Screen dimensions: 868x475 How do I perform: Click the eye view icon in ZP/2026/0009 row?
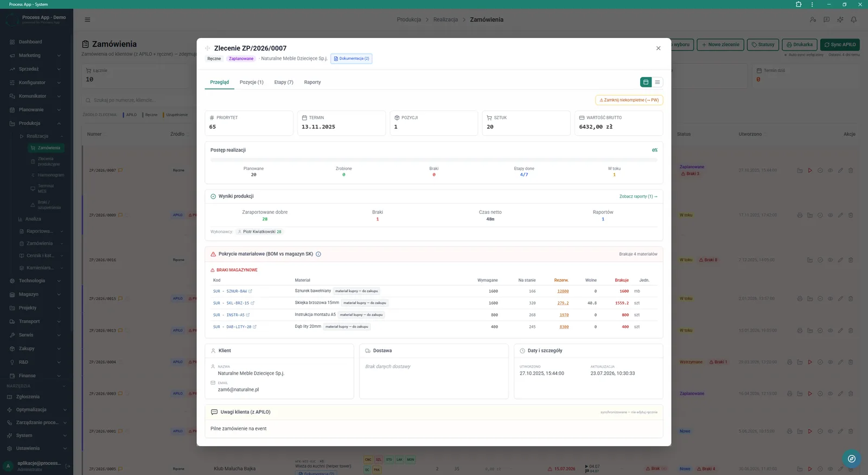pos(830,216)
